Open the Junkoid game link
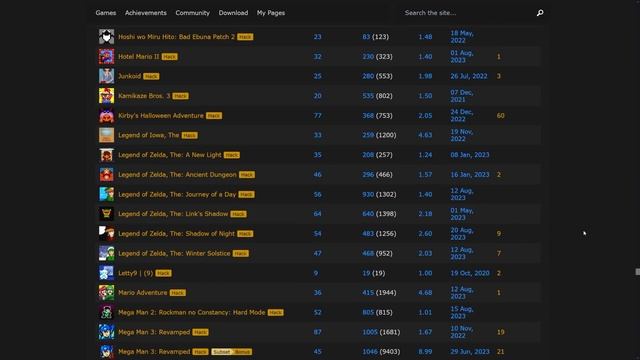Viewport: 640px width, 360px height. (x=129, y=76)
